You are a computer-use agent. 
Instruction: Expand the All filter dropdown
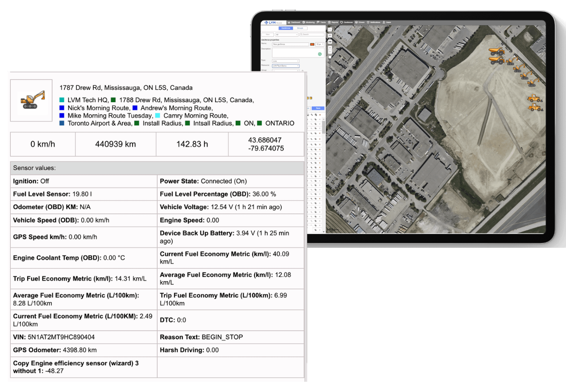click(287, 34)
